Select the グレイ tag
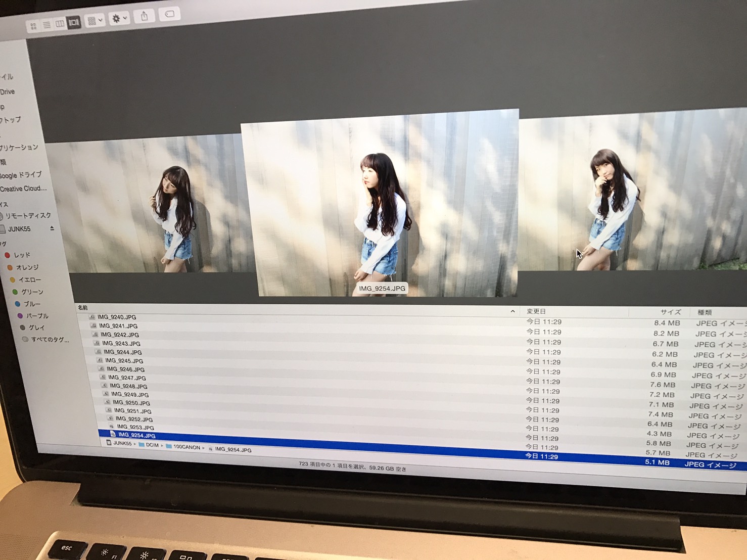This screenshot has width=747, height=560. [32, 328]
